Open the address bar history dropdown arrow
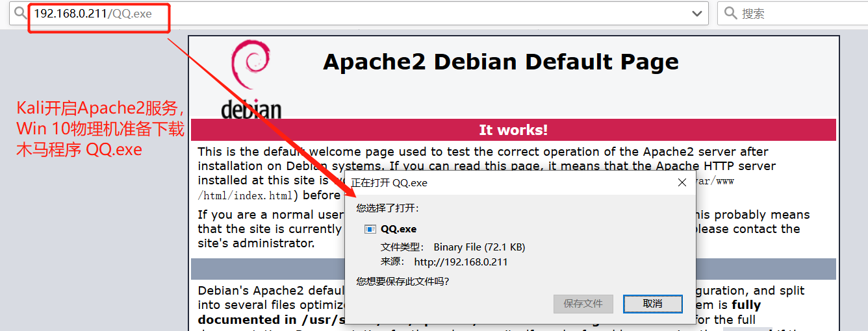Viewport: 868px width, 331px height. (x=697, y=14)
